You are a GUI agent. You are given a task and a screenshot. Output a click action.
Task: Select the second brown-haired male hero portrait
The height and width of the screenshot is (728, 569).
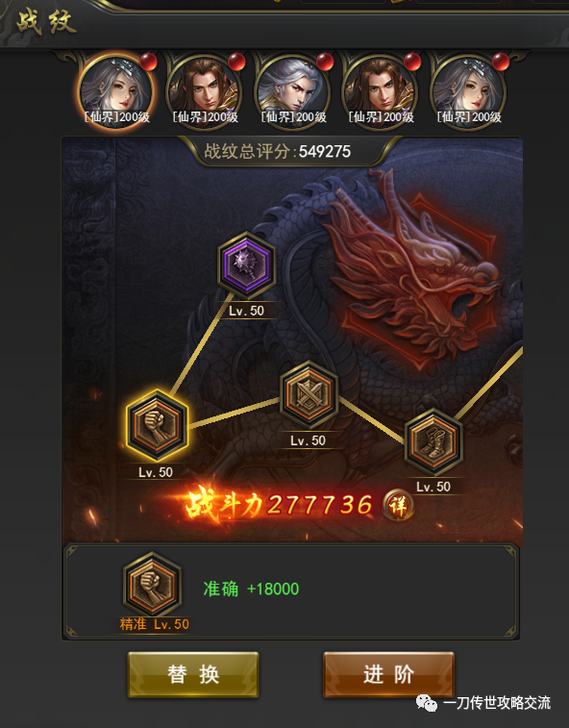pyautogui.click(x=204, y=90)
